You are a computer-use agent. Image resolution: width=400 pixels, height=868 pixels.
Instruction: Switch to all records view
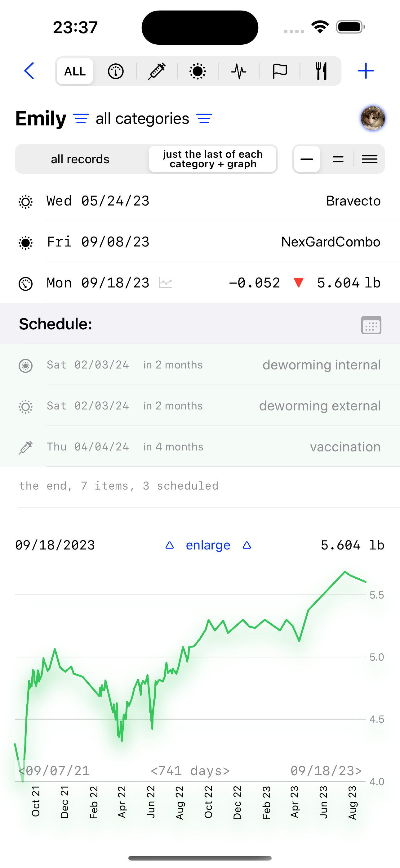(80, 159)
